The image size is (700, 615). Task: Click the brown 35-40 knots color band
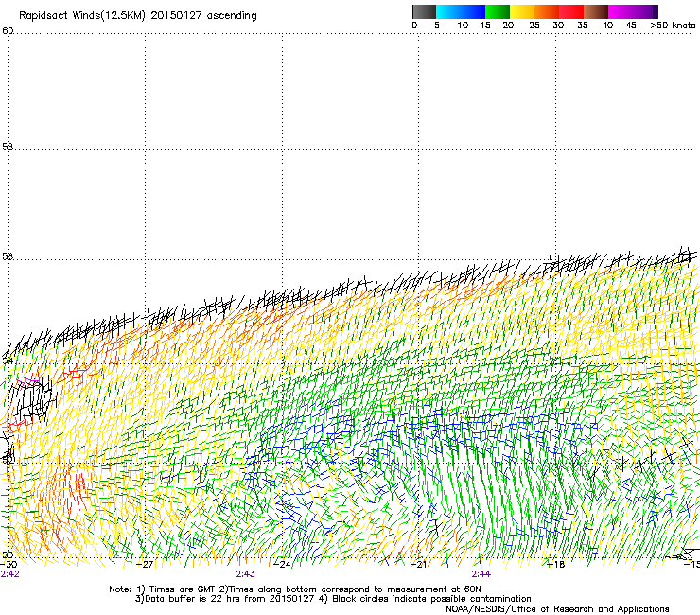click(596, 11)
